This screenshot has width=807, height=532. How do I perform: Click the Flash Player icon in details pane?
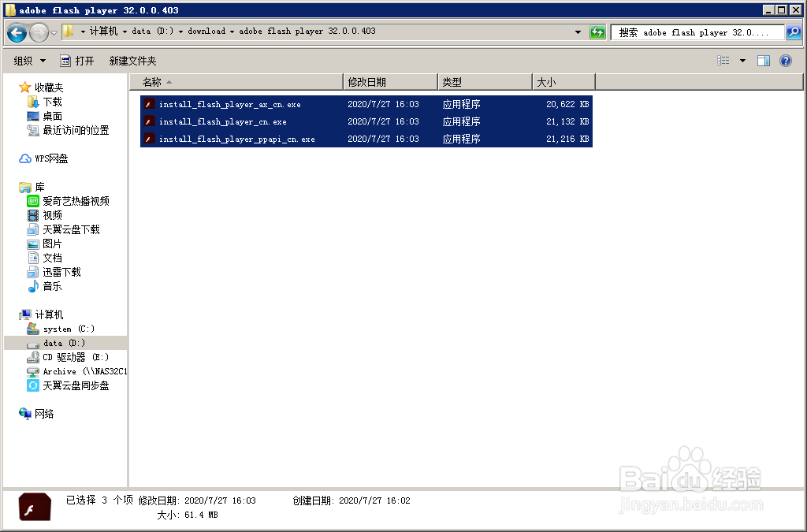[33, 507]
